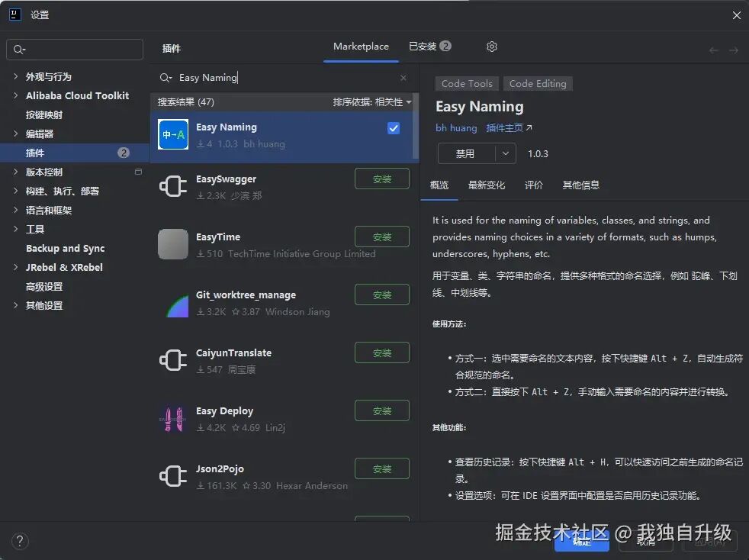
Task: Clear the Easy Naming search field
Action: coord(403,77)
